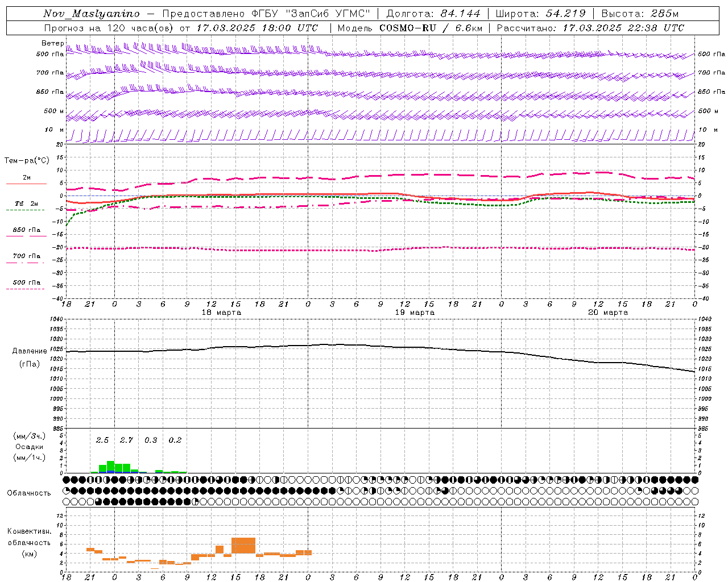Click the Ветер wind panel label
The height and width of the screenshot is (582, 728).
pos(53,43)
